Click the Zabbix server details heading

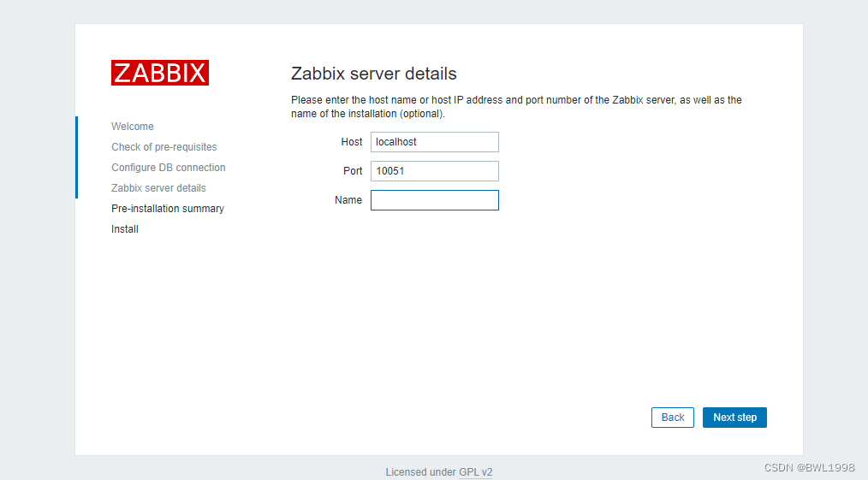[x=374, y=73]
